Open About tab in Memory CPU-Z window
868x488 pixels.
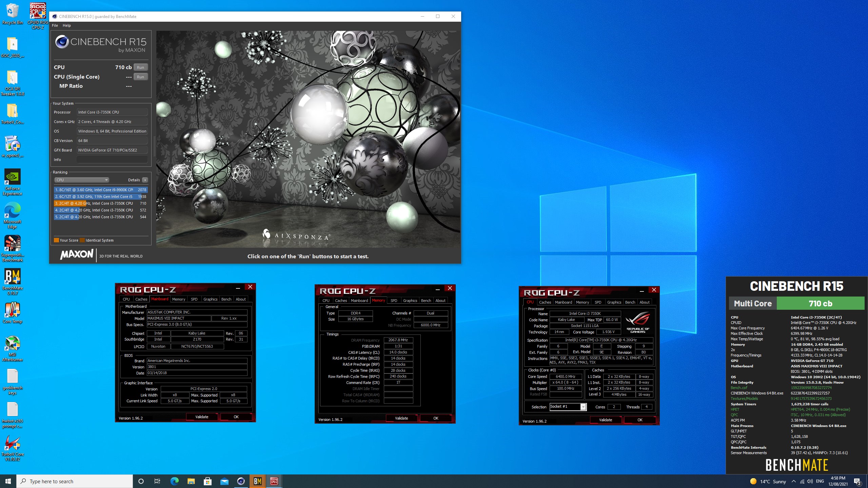click(x=440, y=301)
